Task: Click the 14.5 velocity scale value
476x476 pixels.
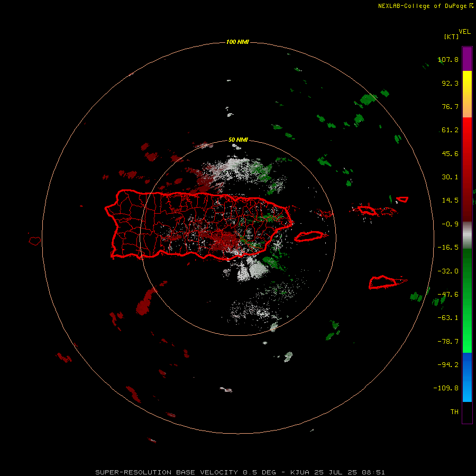Action: pos(450,200)
